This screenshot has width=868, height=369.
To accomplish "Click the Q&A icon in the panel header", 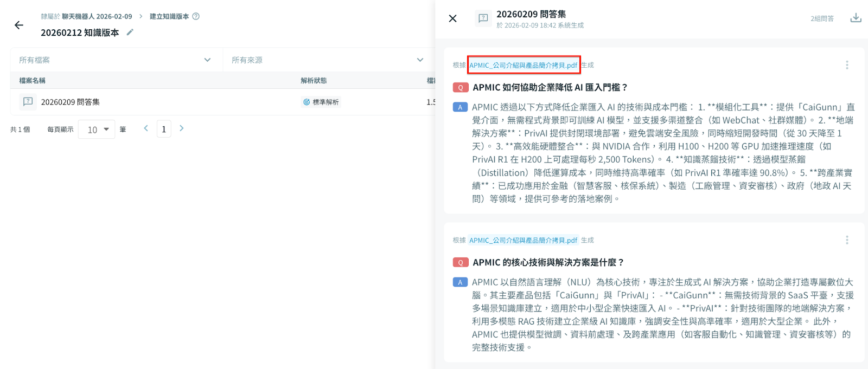I will [483, 18].
